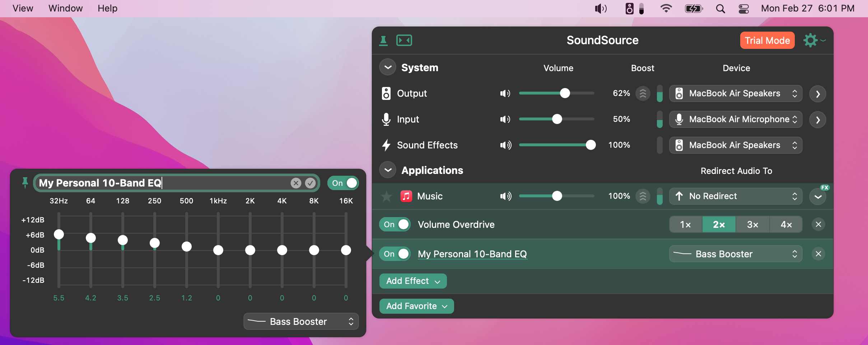The image size is (868, 345).
Task: Open Input device MacBook Air Microphone dropdown
Action: pos(736,119)
